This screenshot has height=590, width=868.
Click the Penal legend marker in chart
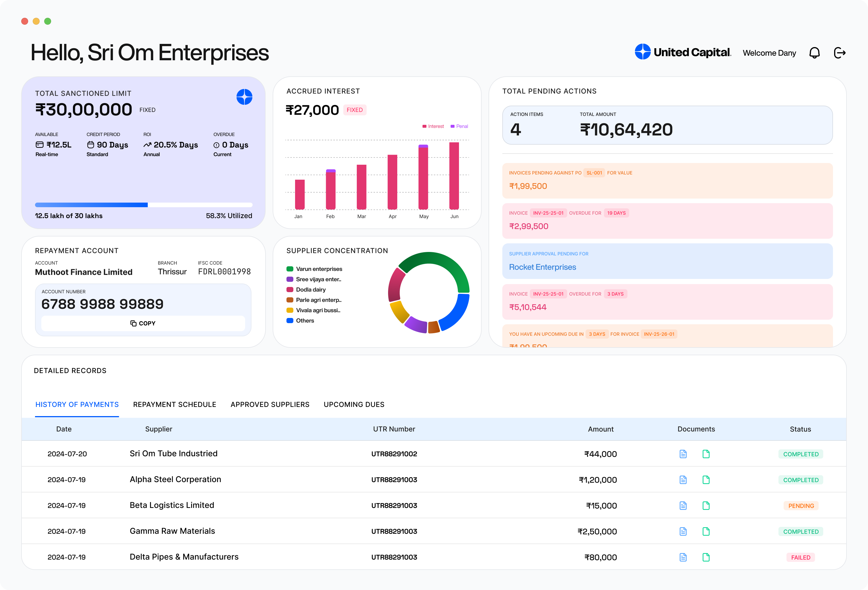point(452,126)
